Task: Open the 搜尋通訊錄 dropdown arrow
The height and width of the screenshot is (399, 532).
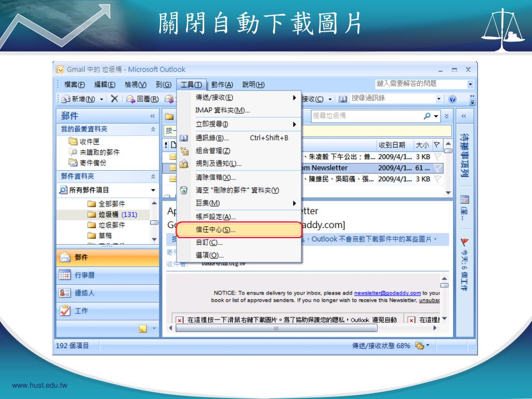Action: point(438,99)
